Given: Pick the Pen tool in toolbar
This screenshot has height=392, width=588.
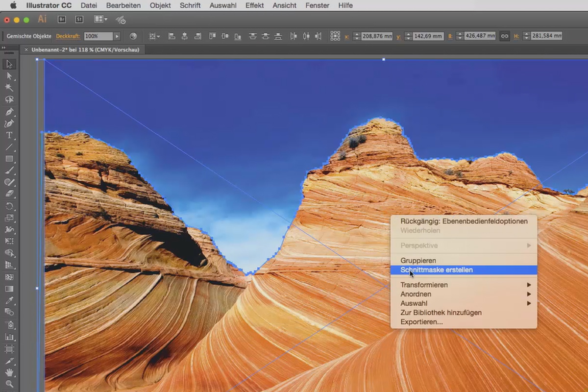Looking at the screenshot, I should (9, 112).
